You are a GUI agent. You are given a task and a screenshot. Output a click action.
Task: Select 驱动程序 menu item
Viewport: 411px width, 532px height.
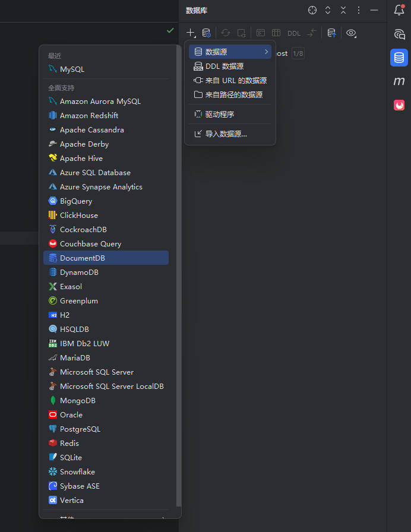click(x=219, y=114)
